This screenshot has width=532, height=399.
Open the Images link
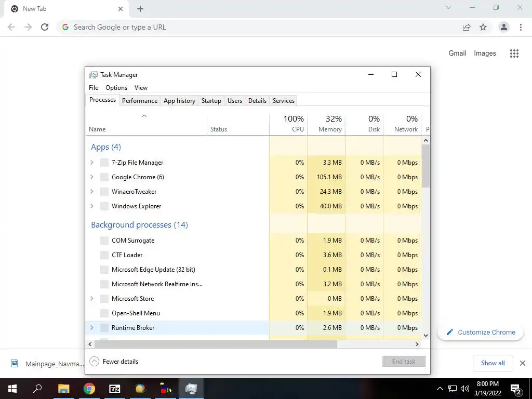pos(485,54)
